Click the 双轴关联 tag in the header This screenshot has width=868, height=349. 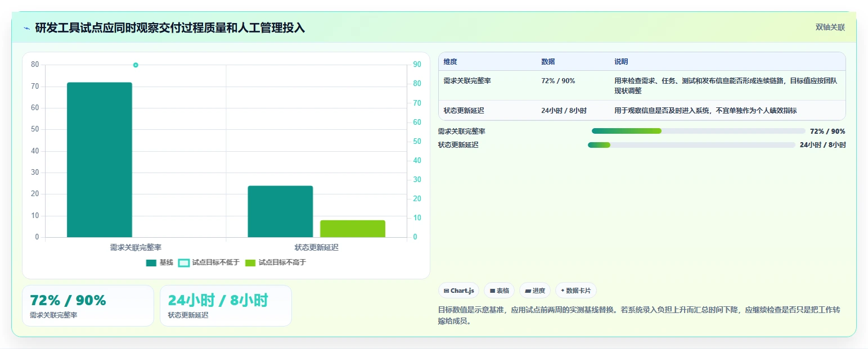click(830, 27)
